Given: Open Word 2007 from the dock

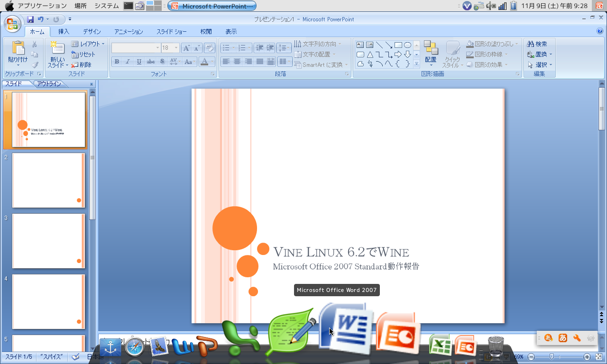Looking at the screenshot, I should click(x=347, y=328).
